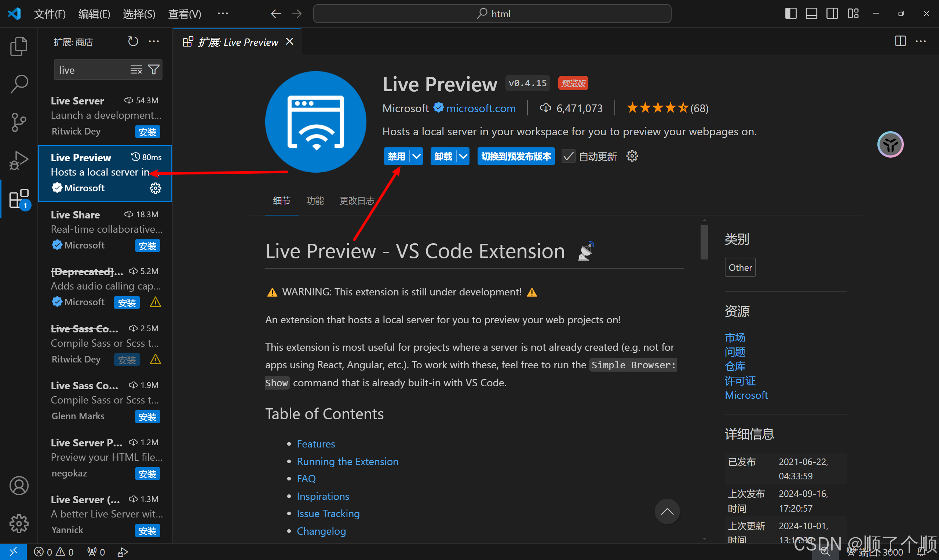Click Live Preview port 3000 status item
Image resolution: width=939 pixels, height=560 pixels.
(875, 552)
